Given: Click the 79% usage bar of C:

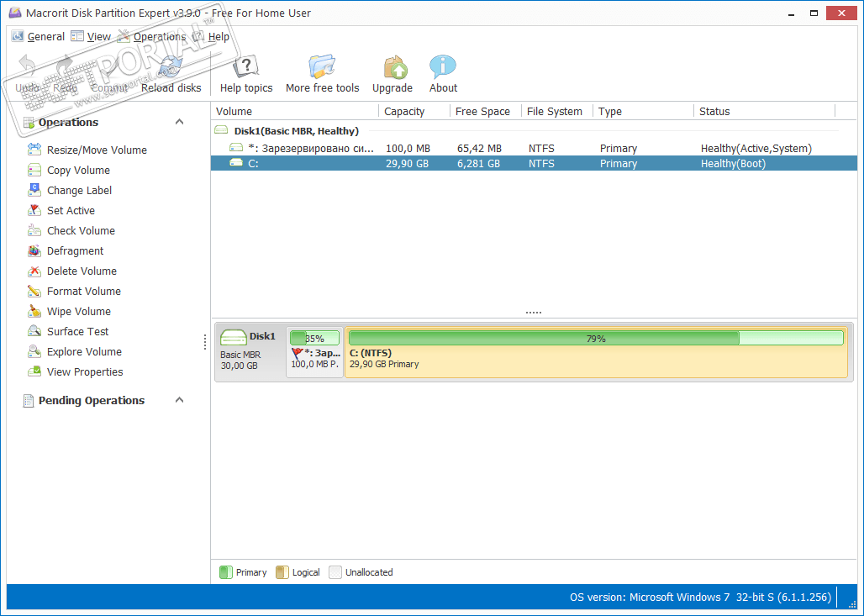Looking at the screenshot, I should coord(596,338).
